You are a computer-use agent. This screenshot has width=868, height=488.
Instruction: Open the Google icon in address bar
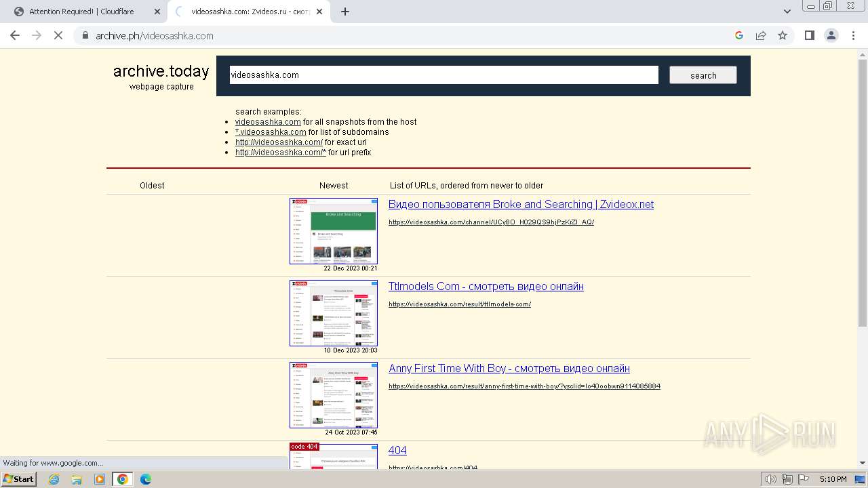coord(739,35)
